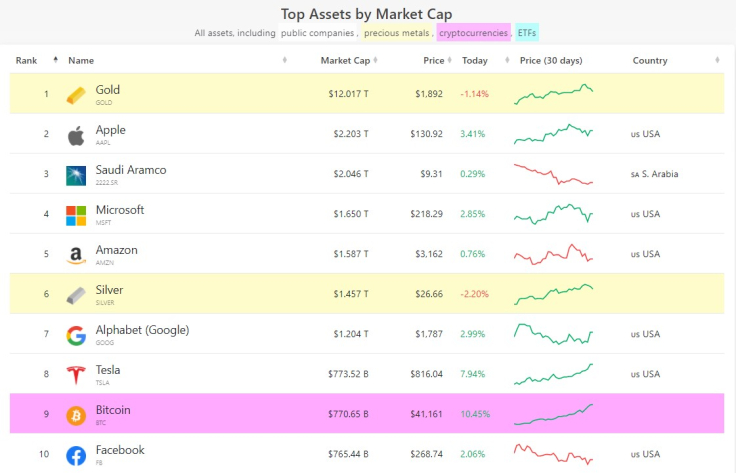Open the Amazon company link
The image size is (736, 473).
116,250
